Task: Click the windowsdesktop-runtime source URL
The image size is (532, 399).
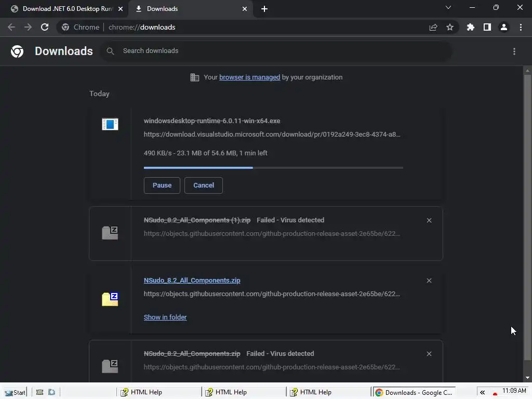Action: pyautogui.click(x=272, y=135)
